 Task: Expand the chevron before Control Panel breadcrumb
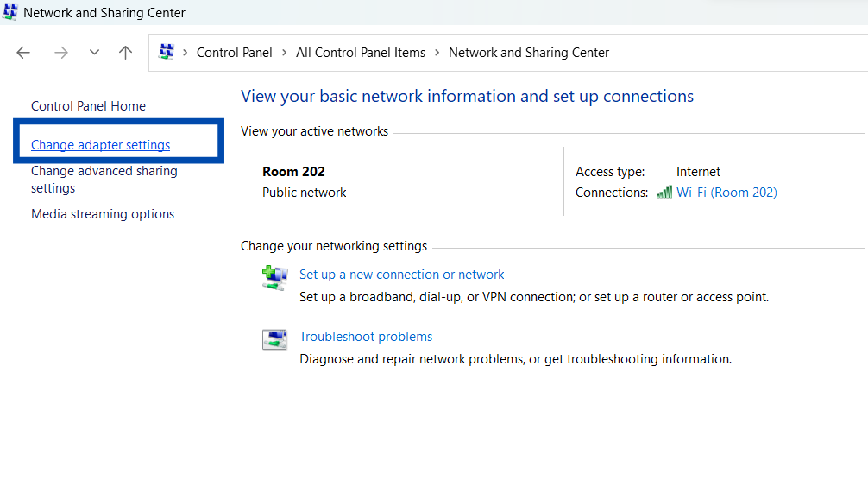click(x=185, y=53)
